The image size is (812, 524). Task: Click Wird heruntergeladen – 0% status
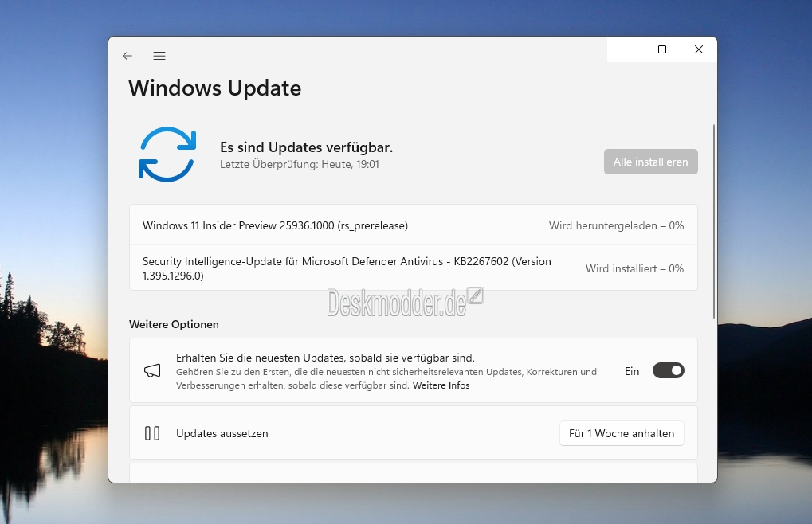(616, 225)
